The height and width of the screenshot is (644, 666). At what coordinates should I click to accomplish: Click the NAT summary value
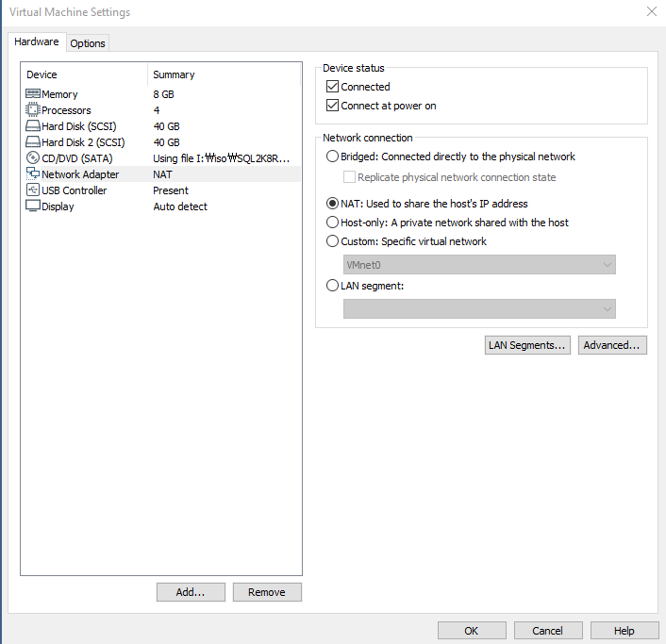(x=162, y=174)
